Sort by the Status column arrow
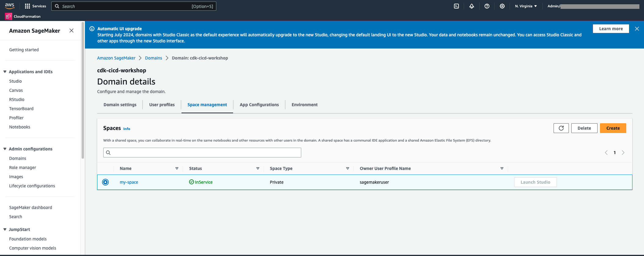Image resolution: width=644 pixels, height=256 pixels. (258, 168)
